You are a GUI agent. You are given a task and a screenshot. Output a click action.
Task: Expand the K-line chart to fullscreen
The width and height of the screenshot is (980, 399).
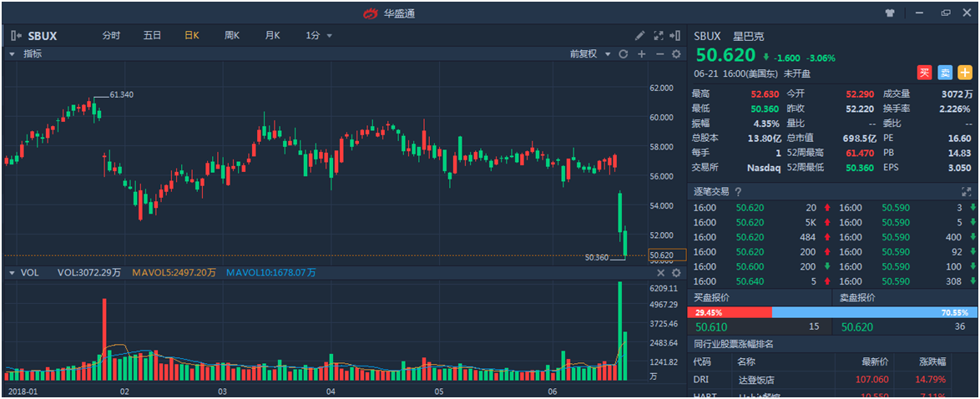click(658, 36)
